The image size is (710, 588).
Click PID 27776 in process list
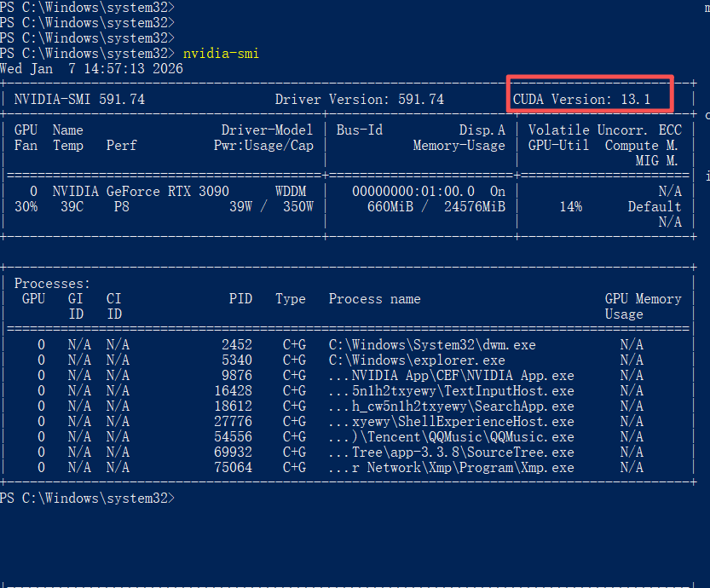(234, 422)
